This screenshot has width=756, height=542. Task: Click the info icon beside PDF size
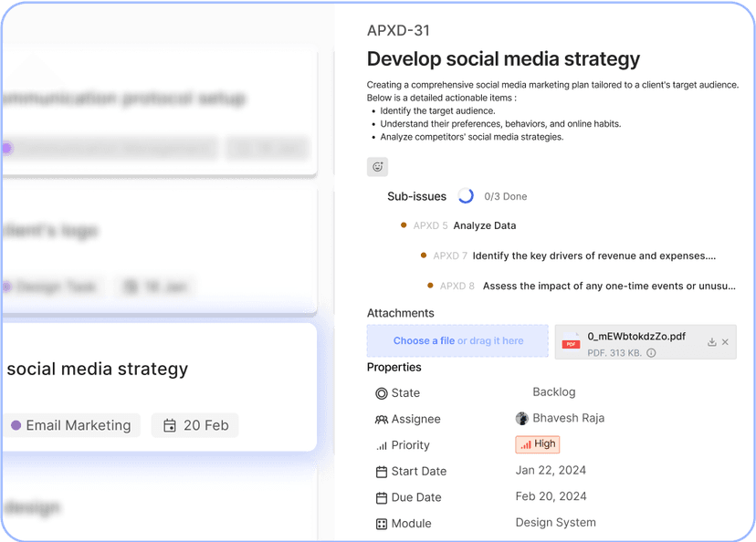651,353
